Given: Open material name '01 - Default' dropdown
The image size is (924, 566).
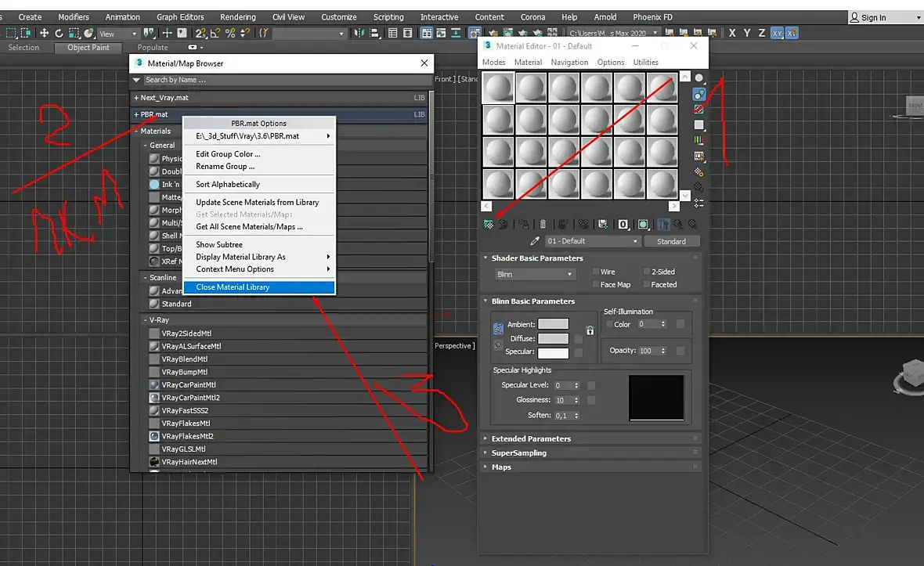Looking at the screenshot, I should click(x=592, y=241).
